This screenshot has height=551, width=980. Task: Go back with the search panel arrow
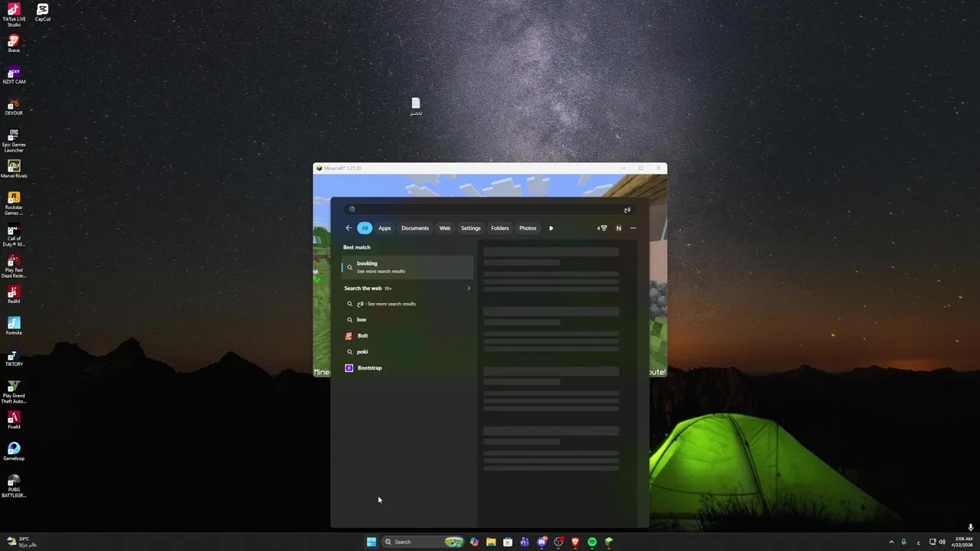348,228
